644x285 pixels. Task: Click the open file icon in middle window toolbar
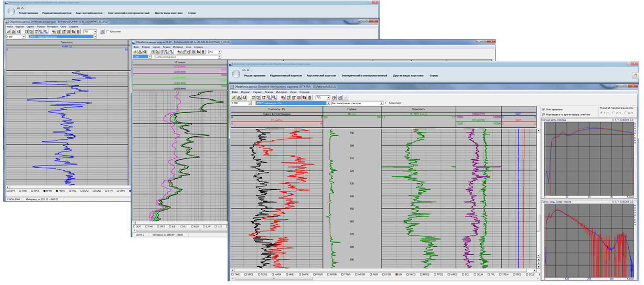tap(135, 52)
